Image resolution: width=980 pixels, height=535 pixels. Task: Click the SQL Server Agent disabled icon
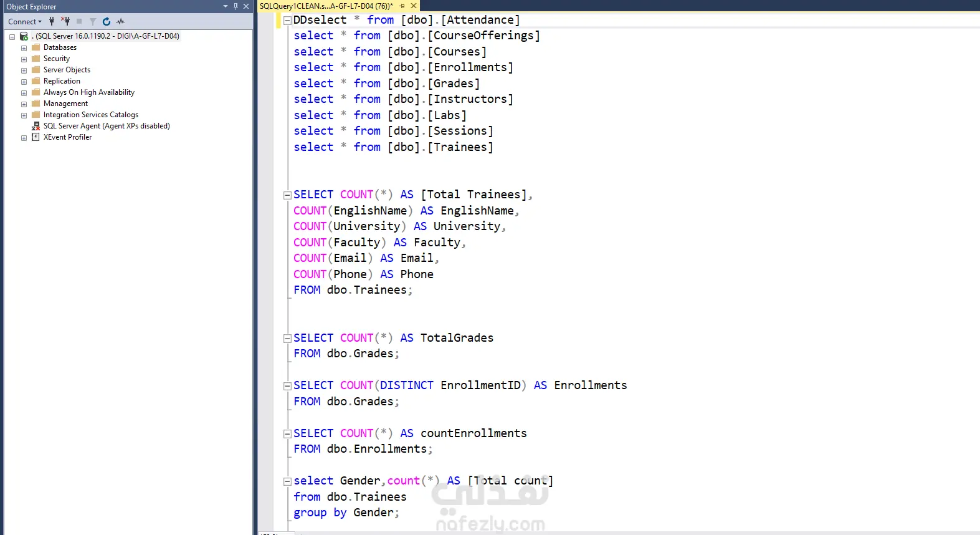(36, 126)
